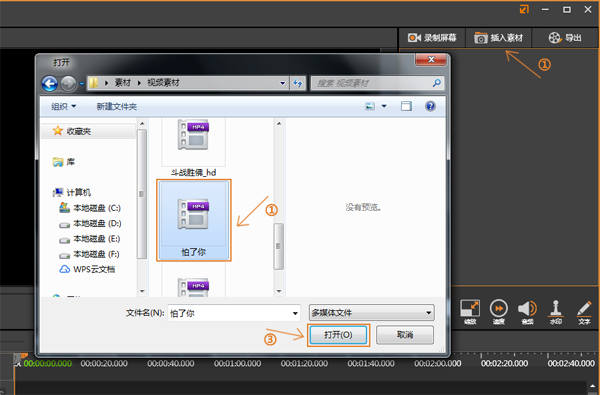Click 新建文件夹 new folder
The width and height of the screenshot is (600, 395).
[116, 106]
